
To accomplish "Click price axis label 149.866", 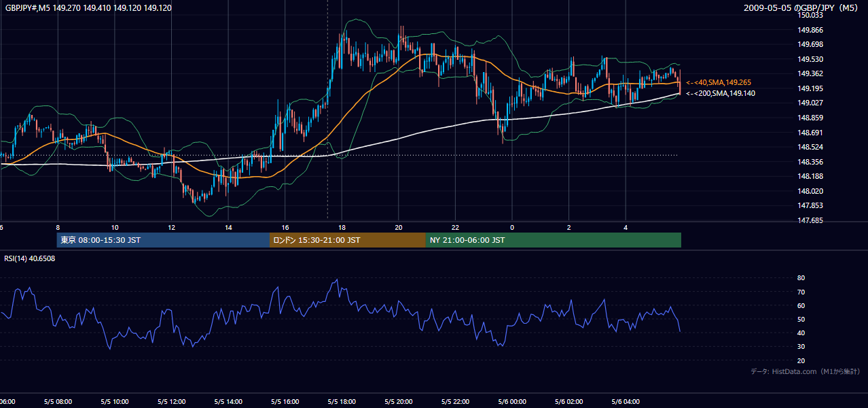I will (x=810, y=30).
